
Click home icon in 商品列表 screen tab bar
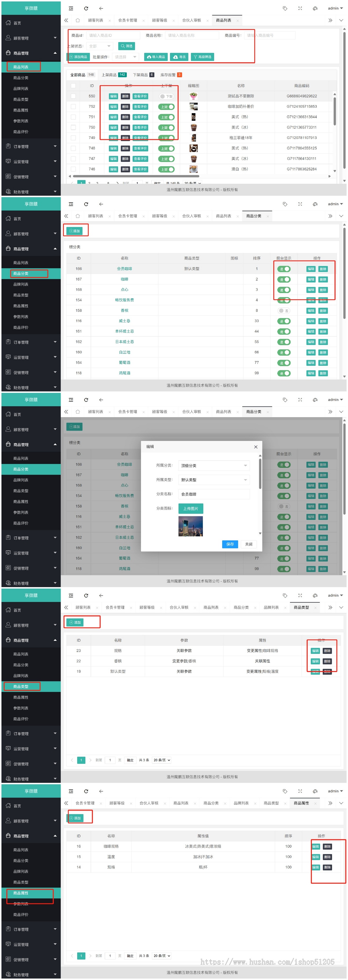pos(78,20)
